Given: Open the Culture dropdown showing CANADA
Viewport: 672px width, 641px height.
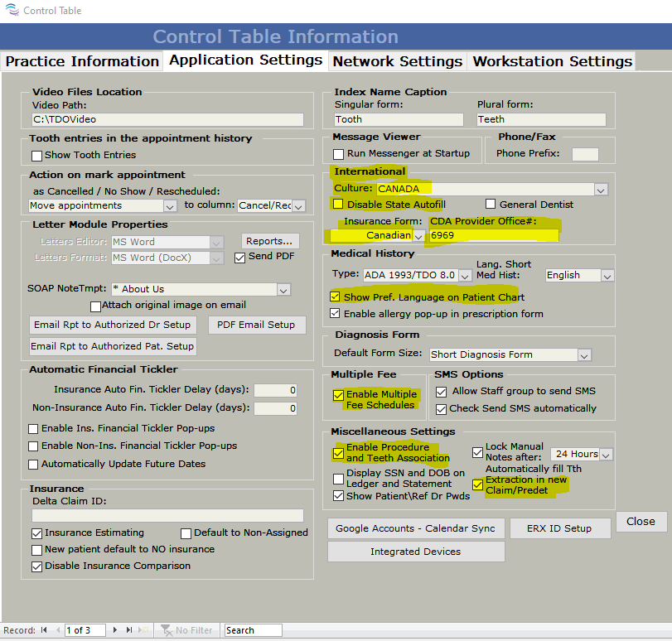Looking at the screenshot, I should [601, 189].
